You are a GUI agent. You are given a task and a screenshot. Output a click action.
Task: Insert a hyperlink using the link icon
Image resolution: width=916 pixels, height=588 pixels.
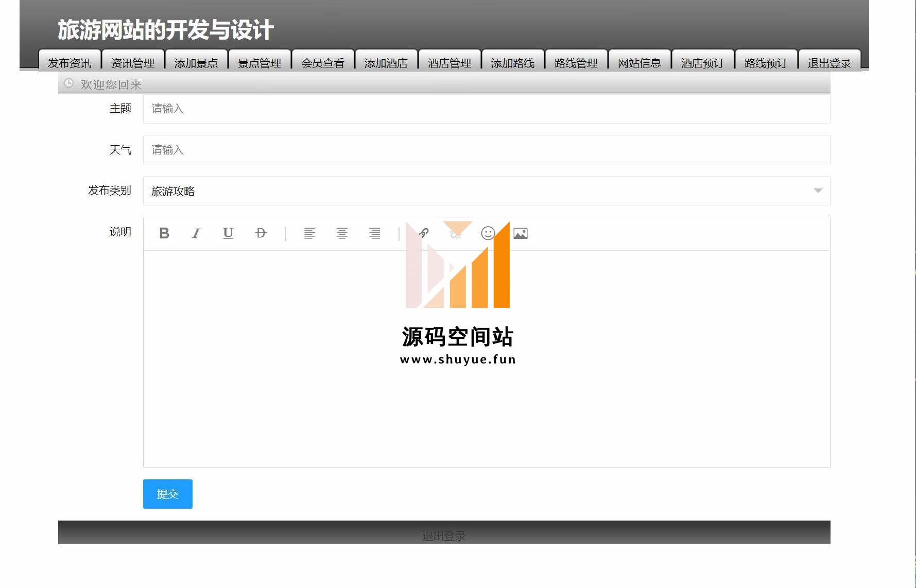(x=424, y=233)
